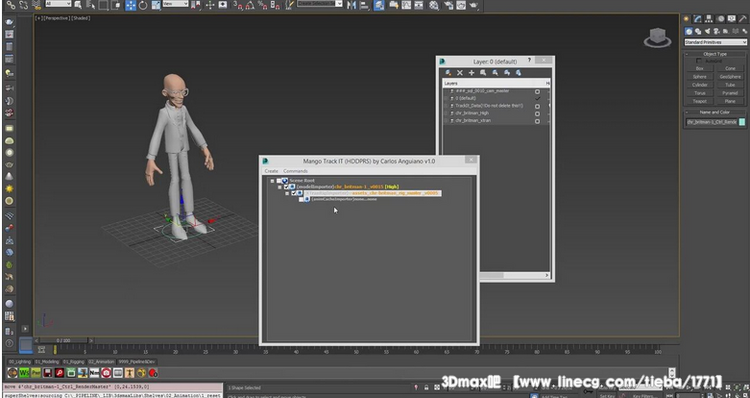Collapse the modelImporter chr_britman tree node
The height and width of the screenshot is (398, 750).
280,187
